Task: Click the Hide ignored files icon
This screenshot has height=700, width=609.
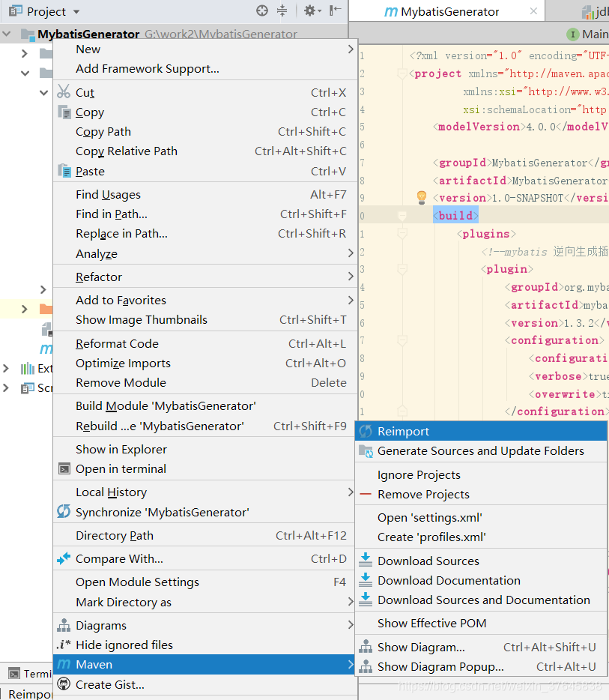Action: 64,645
